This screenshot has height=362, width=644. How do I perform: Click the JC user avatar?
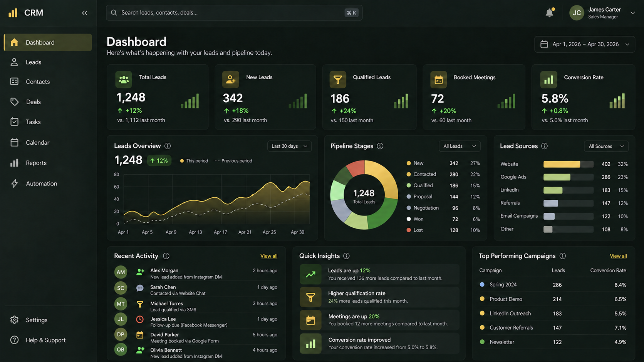tap(577, 13)
